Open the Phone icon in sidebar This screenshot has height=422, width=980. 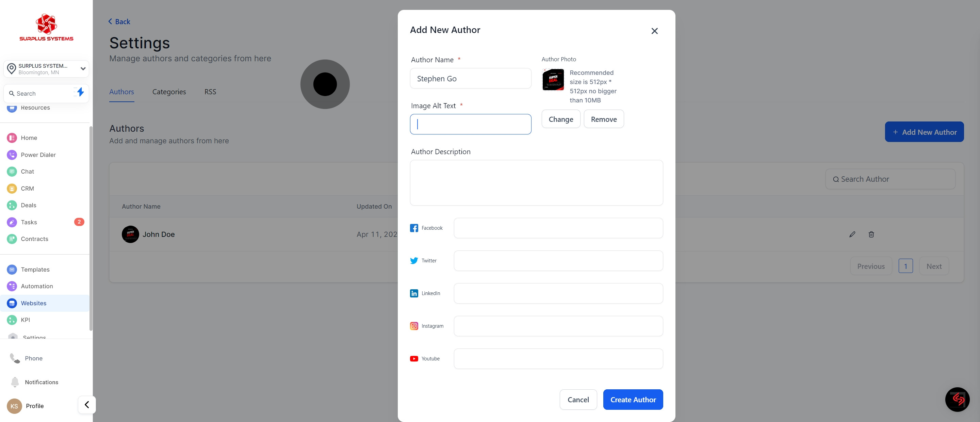[15, 358]
